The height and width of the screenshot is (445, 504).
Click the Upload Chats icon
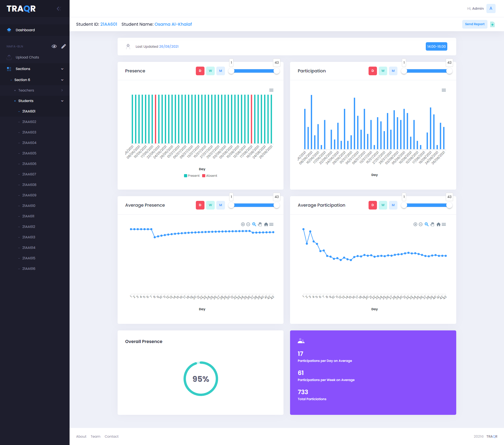(x=9, y=57)
